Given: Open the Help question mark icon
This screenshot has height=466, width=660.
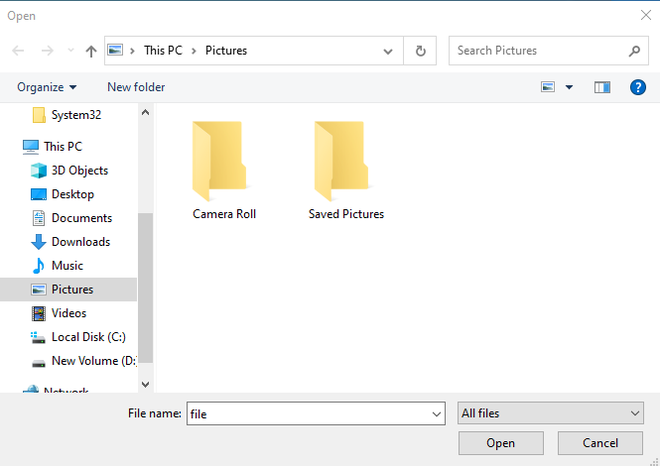Looking at the screenshot, I should pos(637,87).
